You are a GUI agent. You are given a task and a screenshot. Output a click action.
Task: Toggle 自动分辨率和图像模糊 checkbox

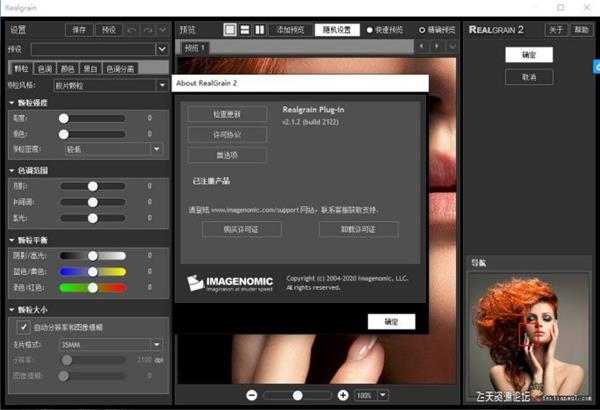23,327
